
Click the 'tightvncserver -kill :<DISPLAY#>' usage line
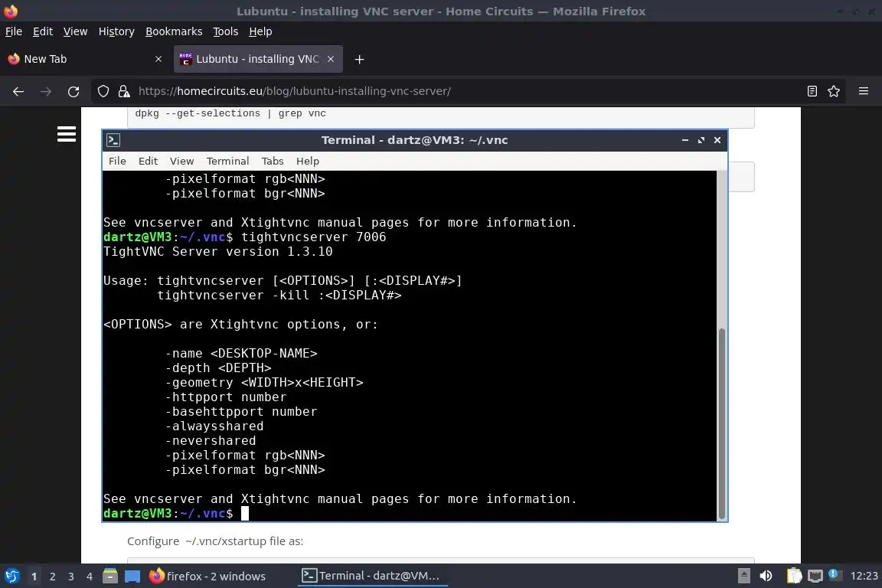tap(279, 295)
